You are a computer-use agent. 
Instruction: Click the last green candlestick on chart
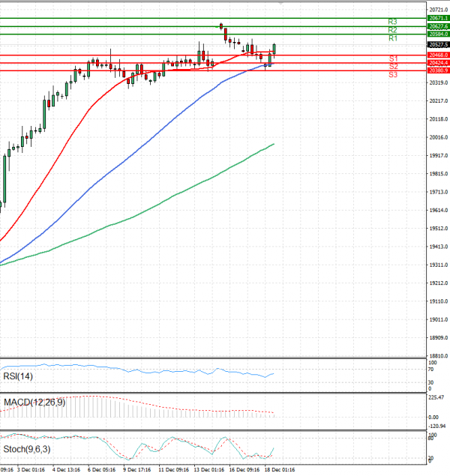274,49
